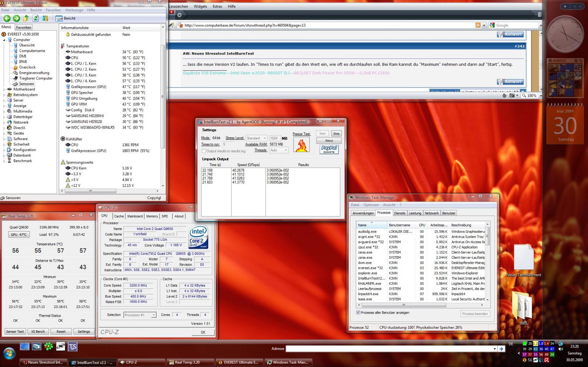This screenshot has height=367, width=588.
Task: Click the camera icon in browser status bar
Action: click(x=512, y=95)
